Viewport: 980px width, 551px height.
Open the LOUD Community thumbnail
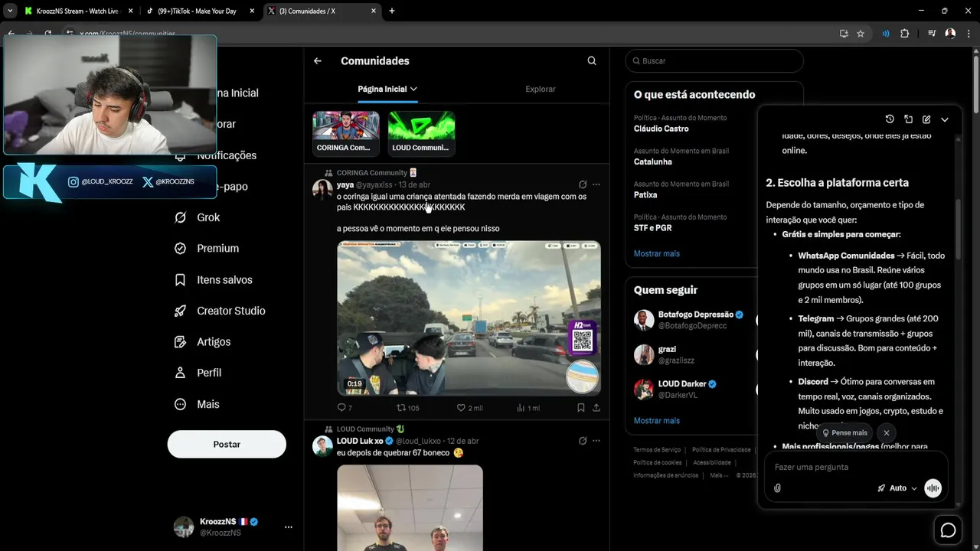point(421,132)
